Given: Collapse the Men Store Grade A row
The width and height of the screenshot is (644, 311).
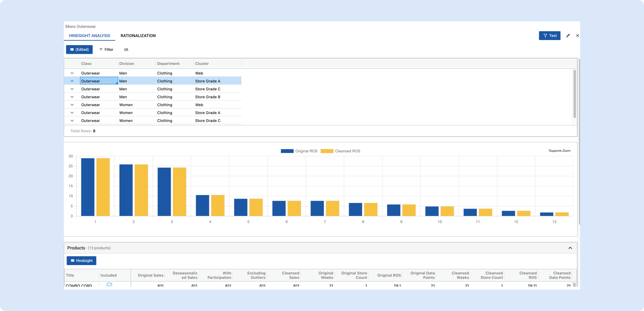Looking at the screenshot, I should (72, 81).
